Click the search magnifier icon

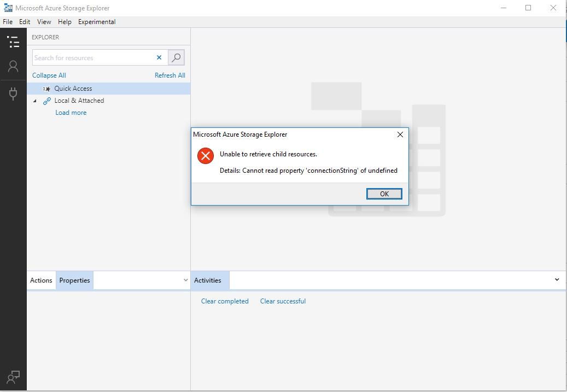coord(176,57)
